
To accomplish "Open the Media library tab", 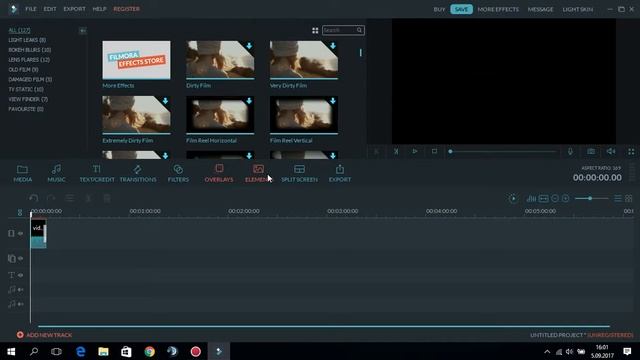I will point(22,173).
